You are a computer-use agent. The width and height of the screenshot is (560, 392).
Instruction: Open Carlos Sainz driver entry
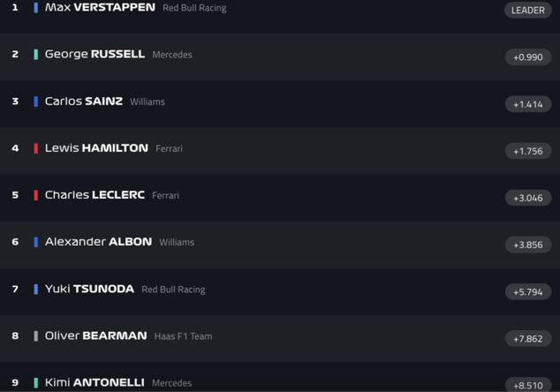click(x=83, y=102)
